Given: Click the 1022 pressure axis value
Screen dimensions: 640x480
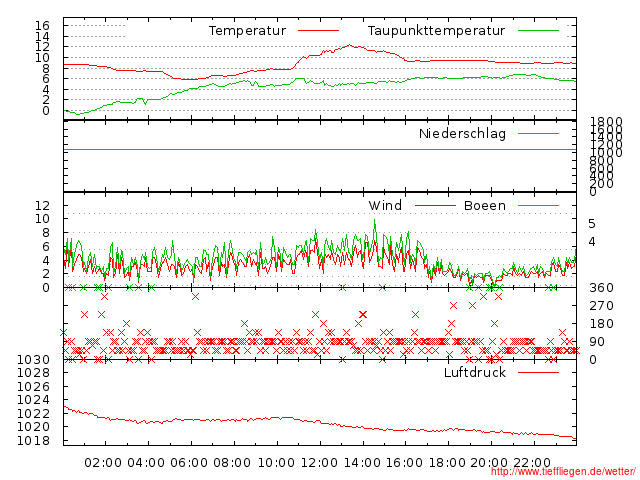Looking at the screenshot, I should click(x=33, y=413).
